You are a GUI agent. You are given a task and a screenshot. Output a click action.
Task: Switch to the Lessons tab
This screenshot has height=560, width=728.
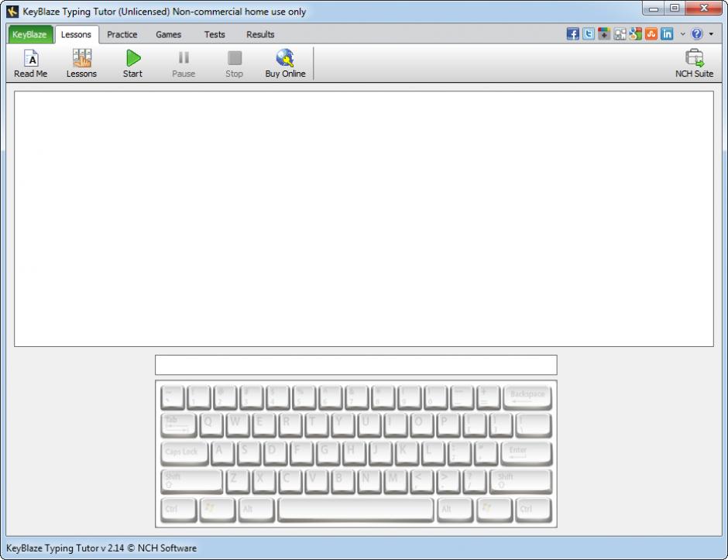[76, 34]
